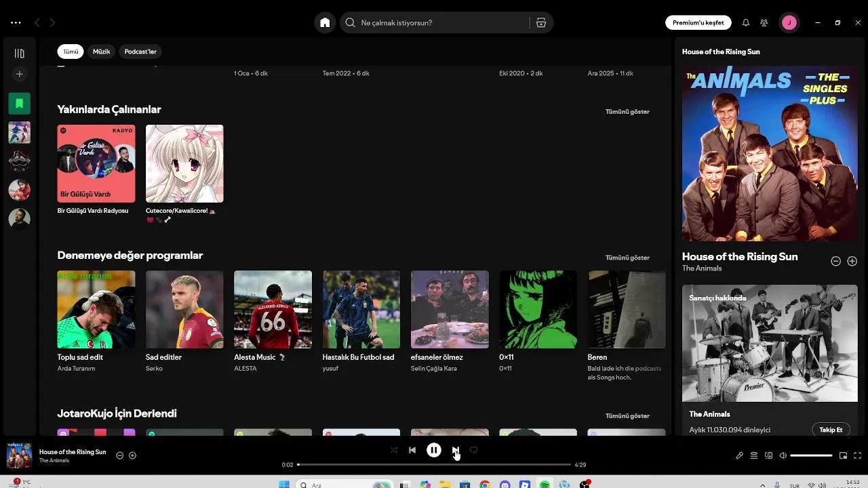Open The Animals artist link in now-playing bar
868x488 pixels.
54,461
